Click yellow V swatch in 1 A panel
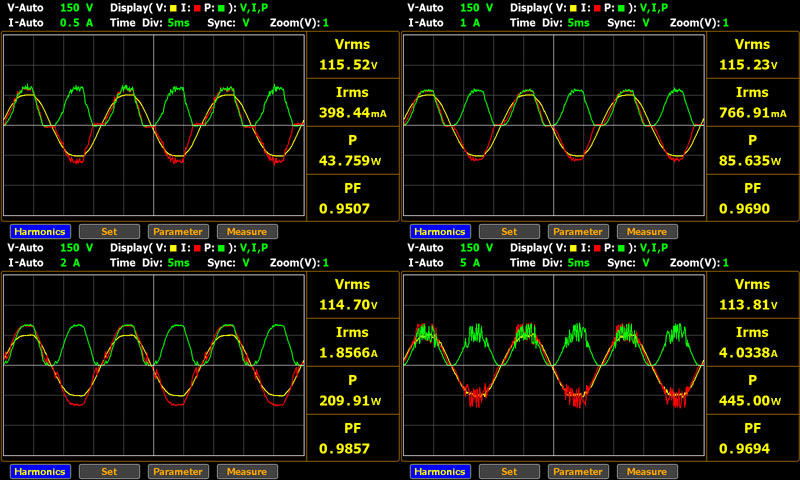Viewport: 800px width, 480px height. point(573,8)
